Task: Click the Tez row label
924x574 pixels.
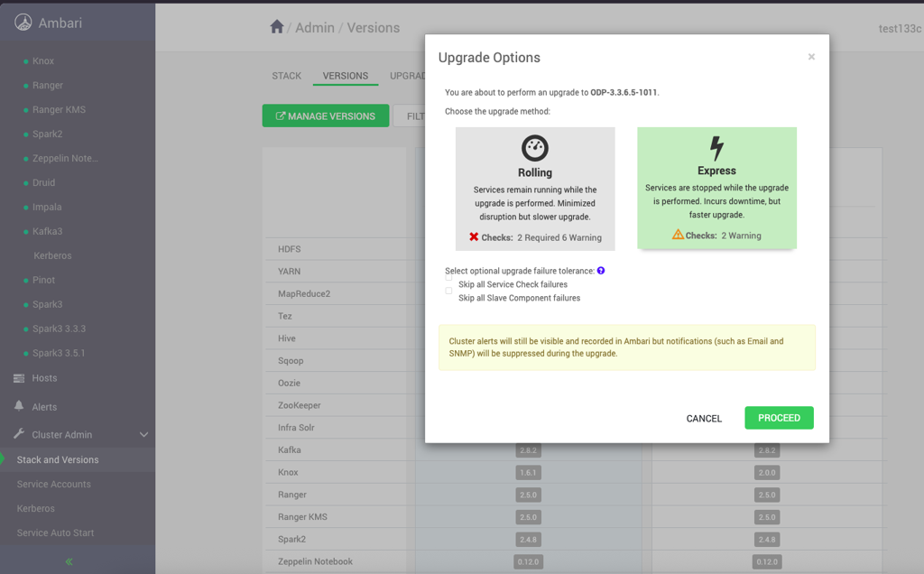Action: click(x=284, y=316)
